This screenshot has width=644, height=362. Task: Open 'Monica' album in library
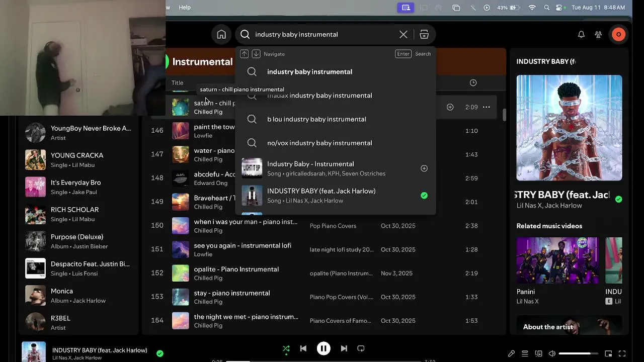point(78,296)
